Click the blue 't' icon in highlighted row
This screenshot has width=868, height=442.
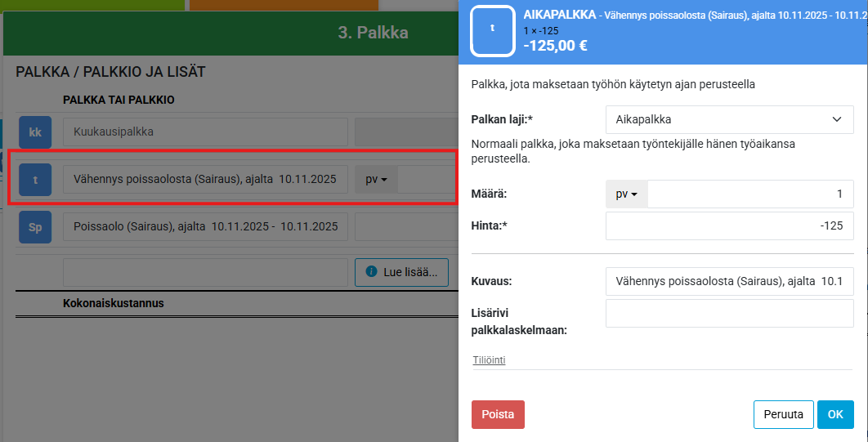tap(35, 180)
